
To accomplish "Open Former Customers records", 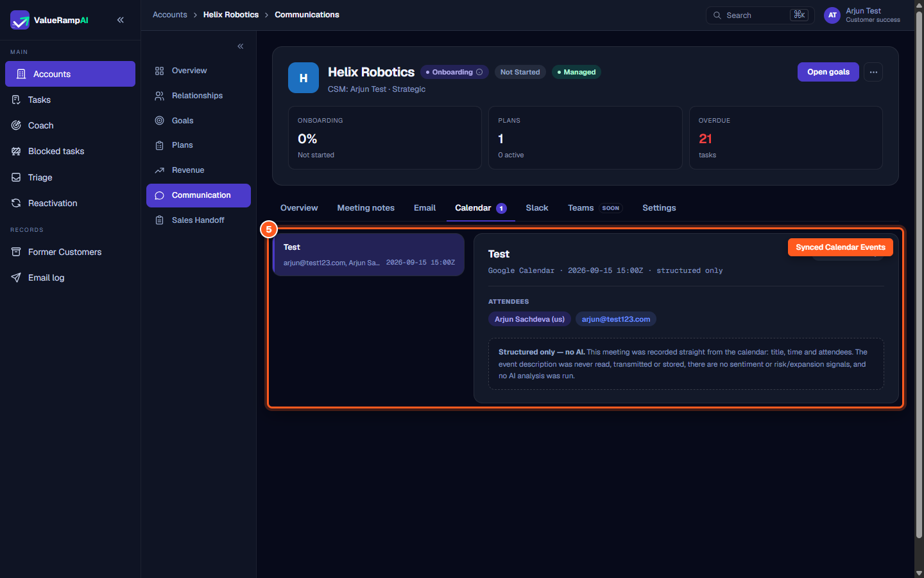I will (x=70, y=252).
